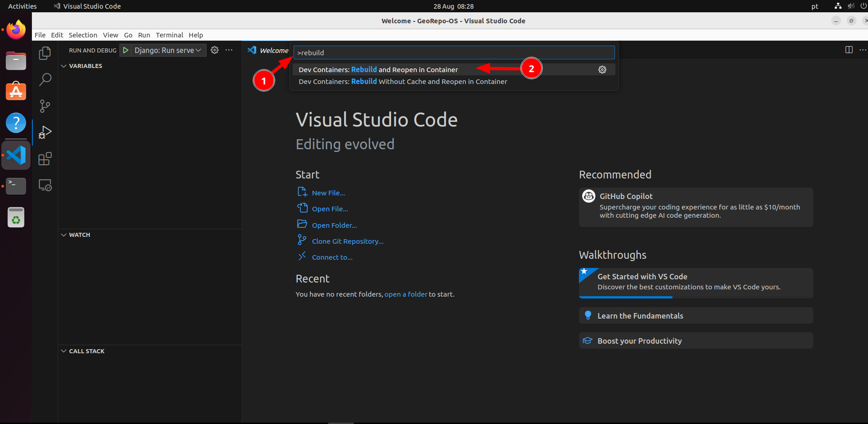
Task: Launch Firefox from the Ubuntu dock
Action: [x=16, y=30]
